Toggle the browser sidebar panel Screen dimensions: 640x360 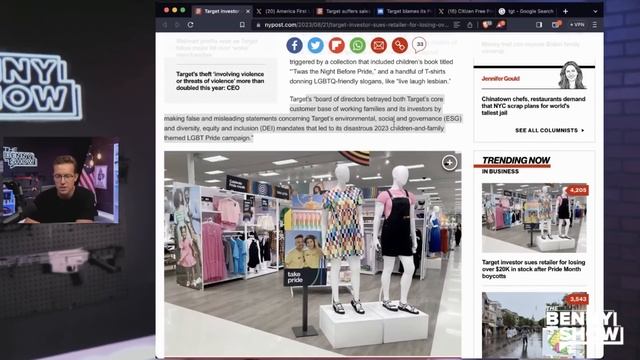click(x=539, y=25)
